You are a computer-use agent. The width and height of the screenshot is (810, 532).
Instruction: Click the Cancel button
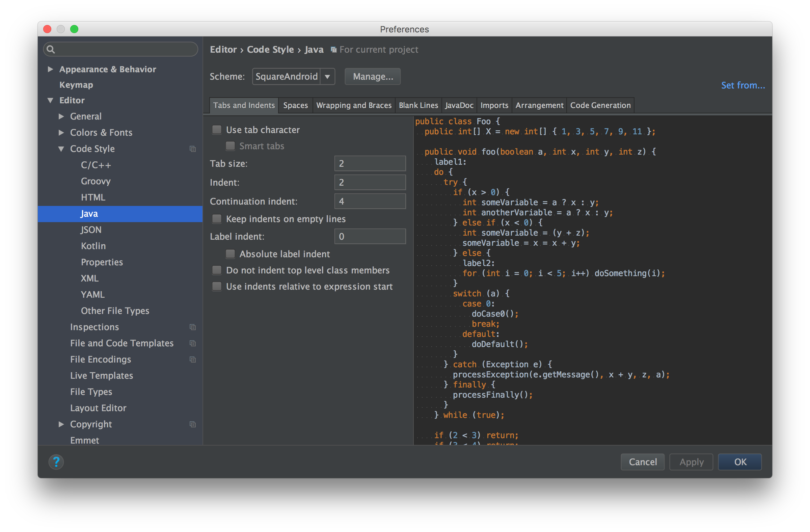[643, 462]
